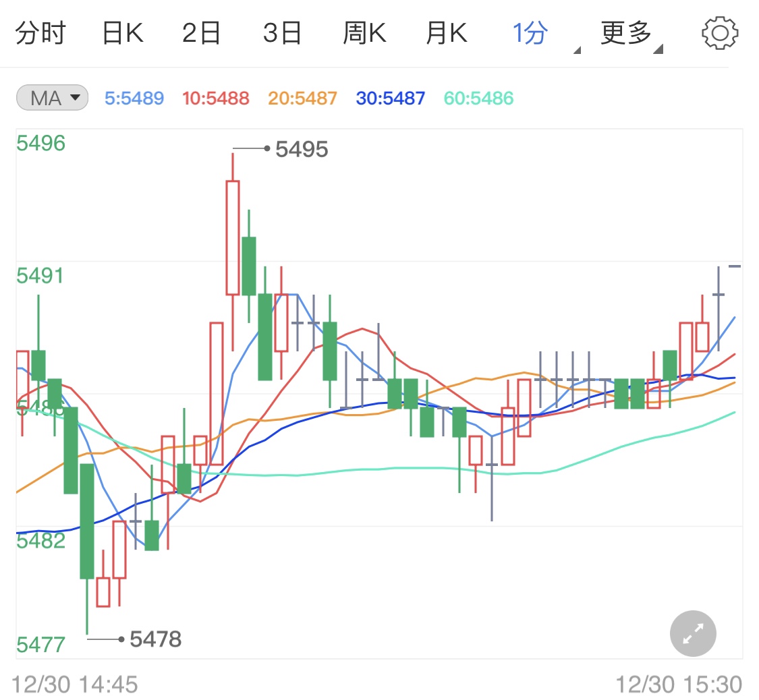The height and width of the screenshot is (700, 759).
Task: Switch to the 日K daily chart tab
Action: [x=122, y=32]
